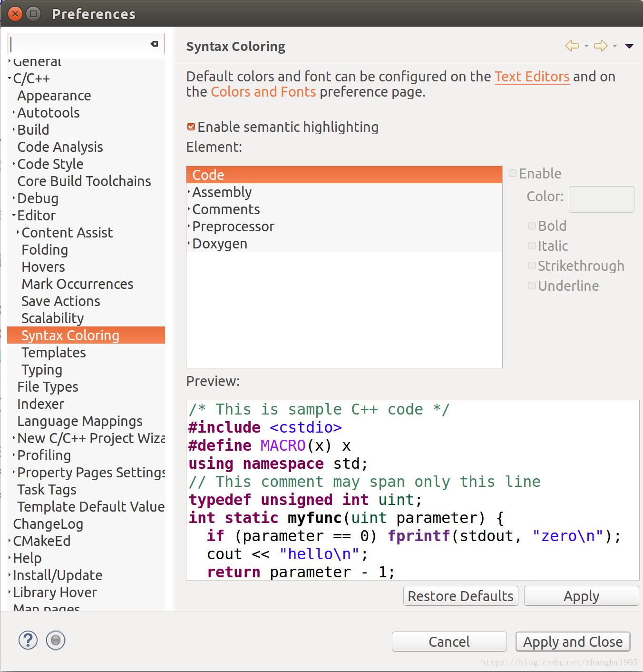Screen dimensions: 643x672
Task: Open the Color picker swatch button
Action: point(601,199)
